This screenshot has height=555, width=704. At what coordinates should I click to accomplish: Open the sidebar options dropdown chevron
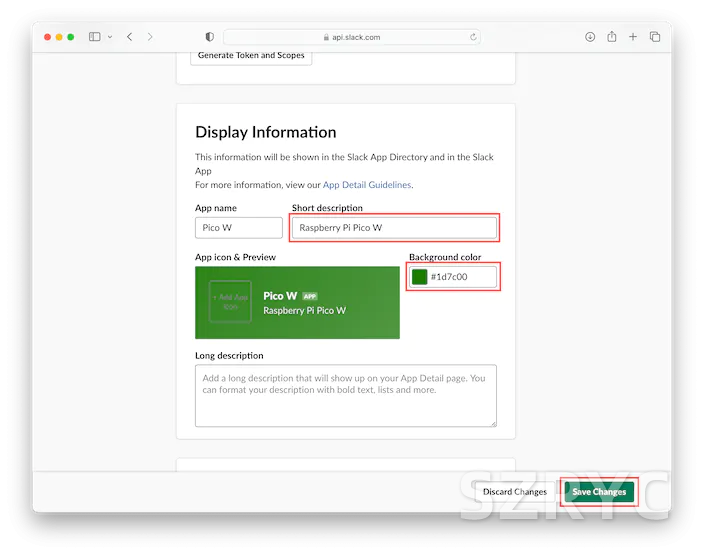110,37
